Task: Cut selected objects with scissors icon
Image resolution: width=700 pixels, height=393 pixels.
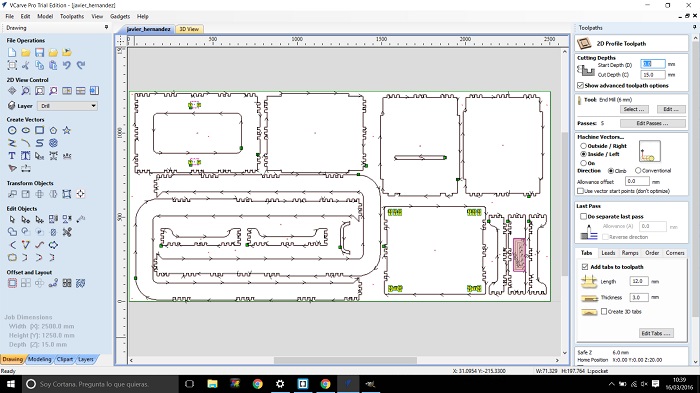Action: [25, 66]
